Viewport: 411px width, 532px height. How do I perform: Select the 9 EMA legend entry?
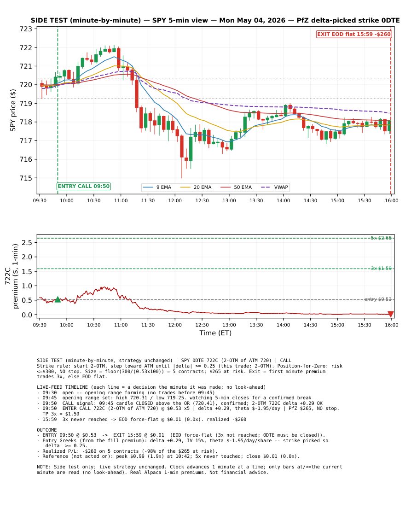coord(157,187)
